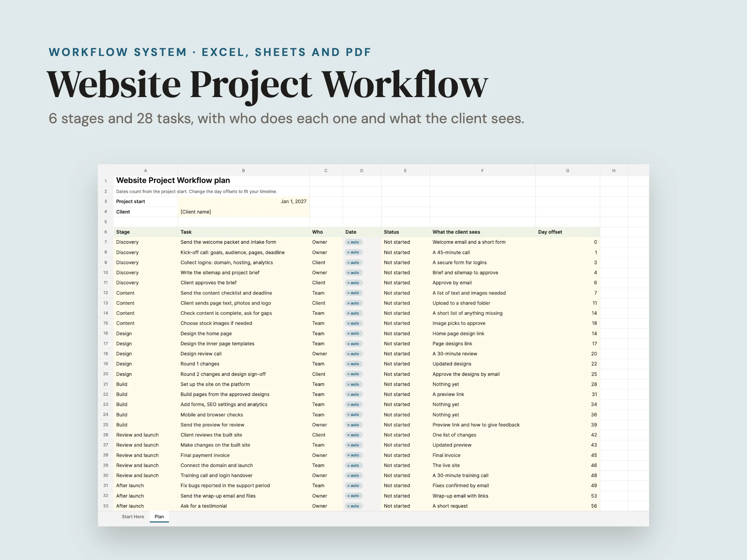This screenshot has width=747, height=560.
Task: Click 'Home page design link' cell
Action: point(483,333)
